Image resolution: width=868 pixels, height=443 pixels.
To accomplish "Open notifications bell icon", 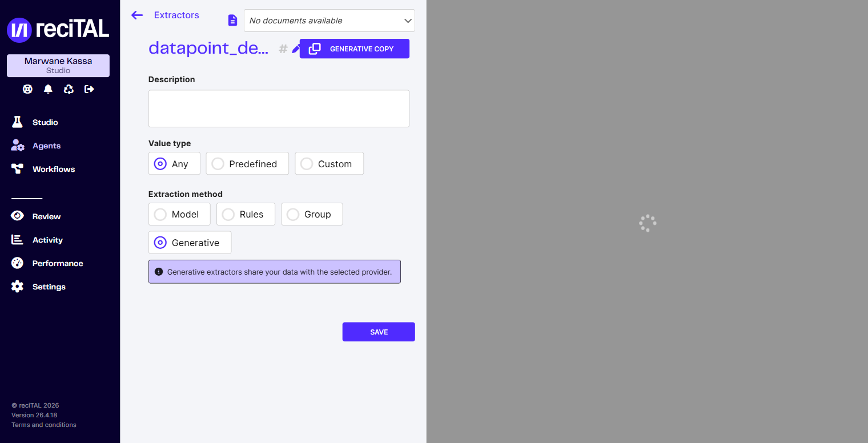I will tap(48, 89).
